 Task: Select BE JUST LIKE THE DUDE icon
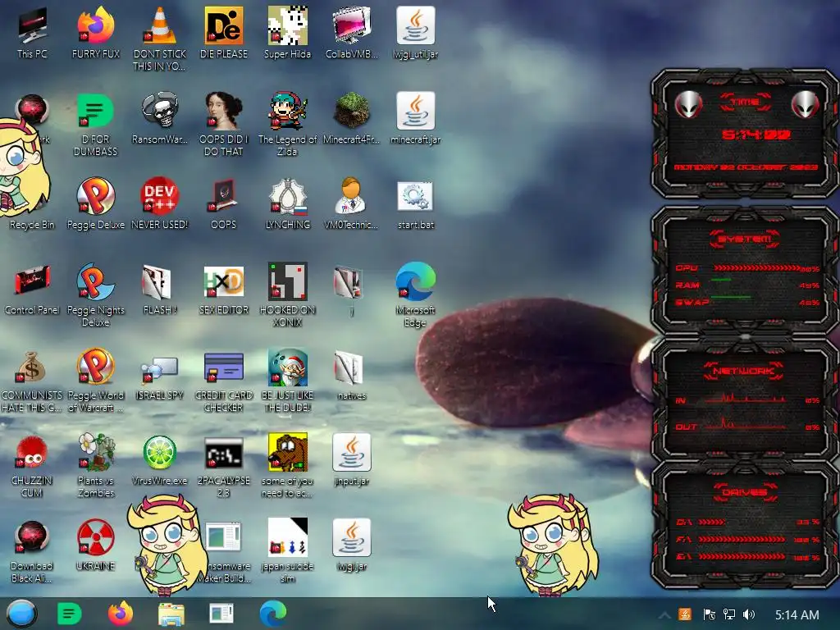point(287,381)
